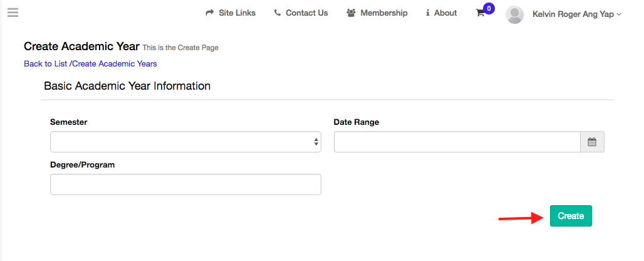Click the info icon beside About
Image resolution: width=644 pixels, height=261 pixels.
click(x=428, y=13)
